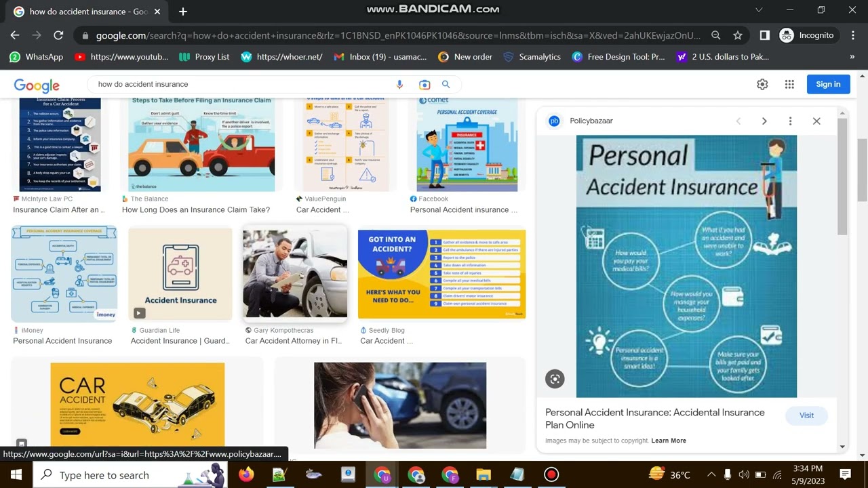Focus the browser address bar
The width and height of the screenshot is (868, 488).
click(397, 35)
